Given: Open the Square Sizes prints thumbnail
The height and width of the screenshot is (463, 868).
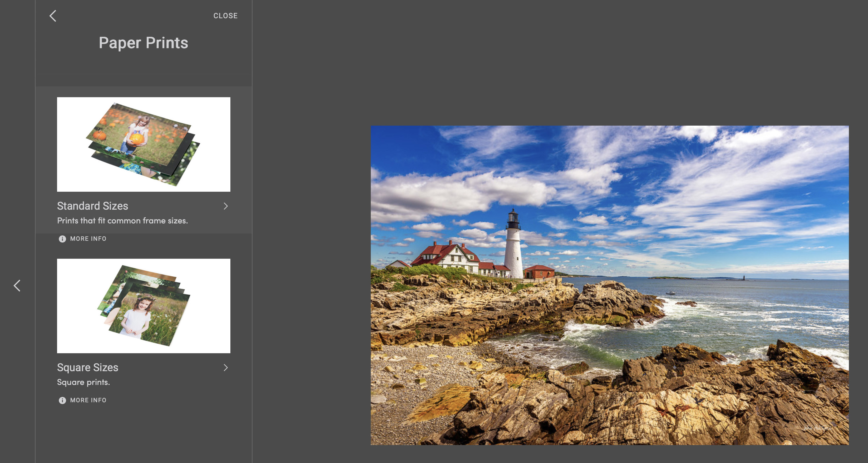Looking at the screenshot, I should point(143,305).
